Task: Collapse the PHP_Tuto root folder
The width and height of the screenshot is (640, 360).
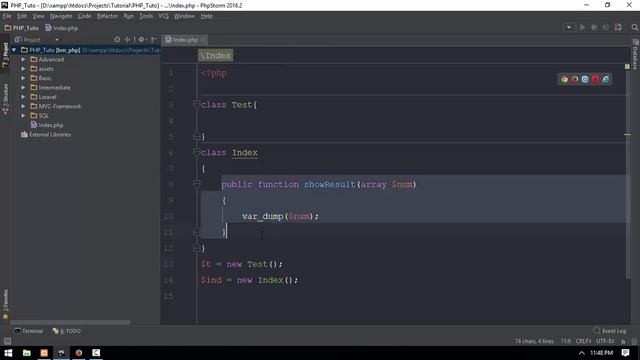Action: click(x=14, y=50)
